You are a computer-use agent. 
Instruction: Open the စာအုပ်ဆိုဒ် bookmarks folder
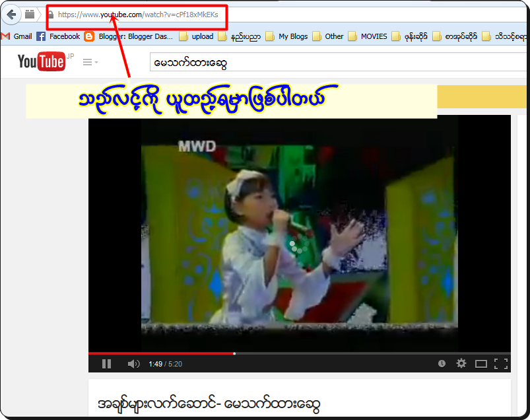455,36
